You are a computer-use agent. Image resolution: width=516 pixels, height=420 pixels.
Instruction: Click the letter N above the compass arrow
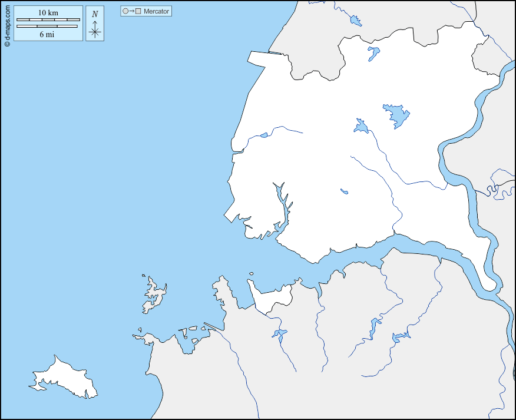[x=95, y=14]
